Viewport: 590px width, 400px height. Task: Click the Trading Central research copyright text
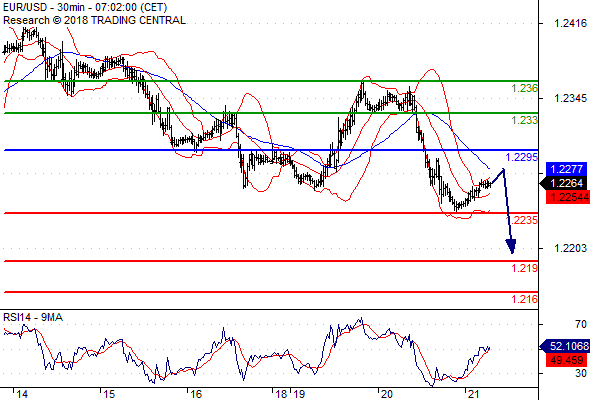tap(94, 20)
